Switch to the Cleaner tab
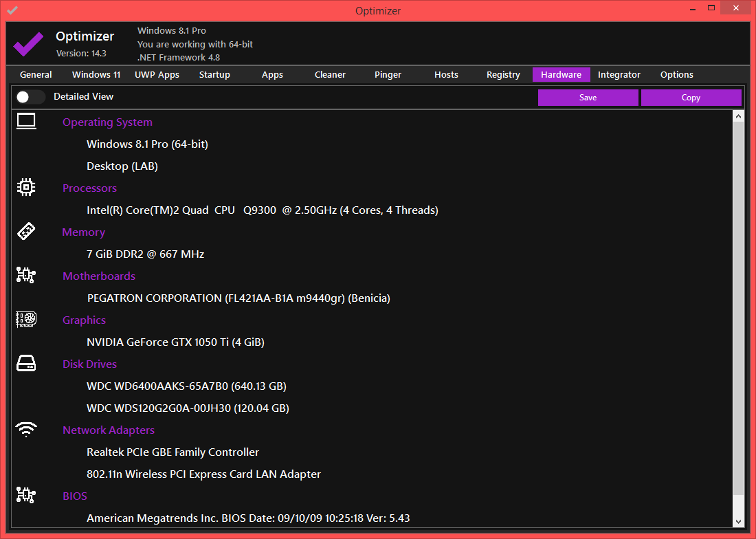Image resolution: width=756 pixels, height=539 pixels. [x=330, y=75]
